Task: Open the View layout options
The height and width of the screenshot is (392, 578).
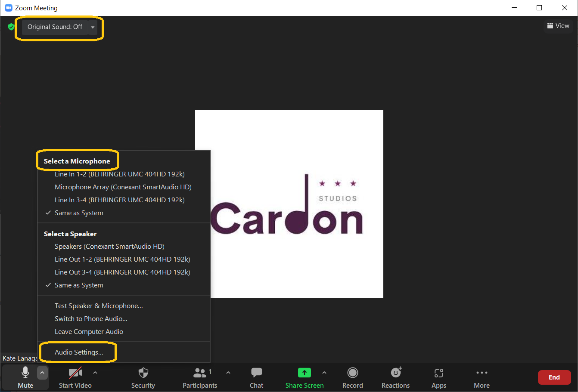Action: pos(558,26)
